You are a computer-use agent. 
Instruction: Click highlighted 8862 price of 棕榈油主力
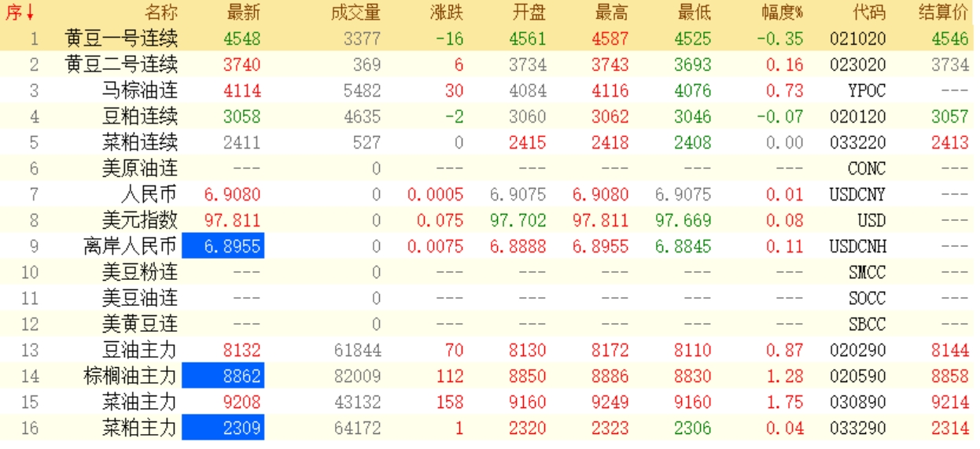coord(223,376)
